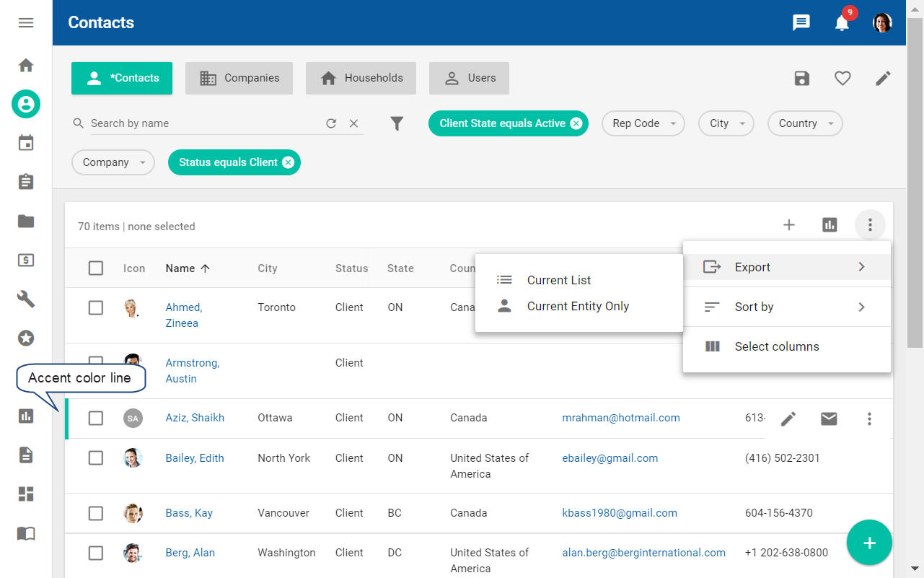
Task: Expand the Rep Code filter dropdown
Action: (643, 123)
